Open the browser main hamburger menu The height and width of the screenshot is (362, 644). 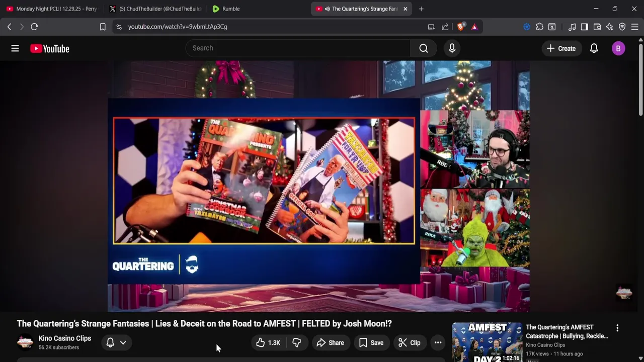[x=634, y=27]
